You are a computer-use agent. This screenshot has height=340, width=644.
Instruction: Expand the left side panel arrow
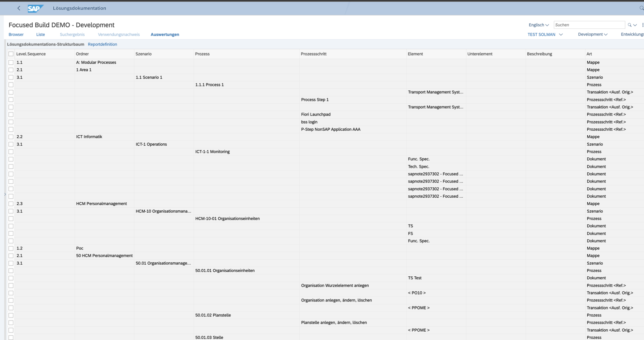coord(5,194)
